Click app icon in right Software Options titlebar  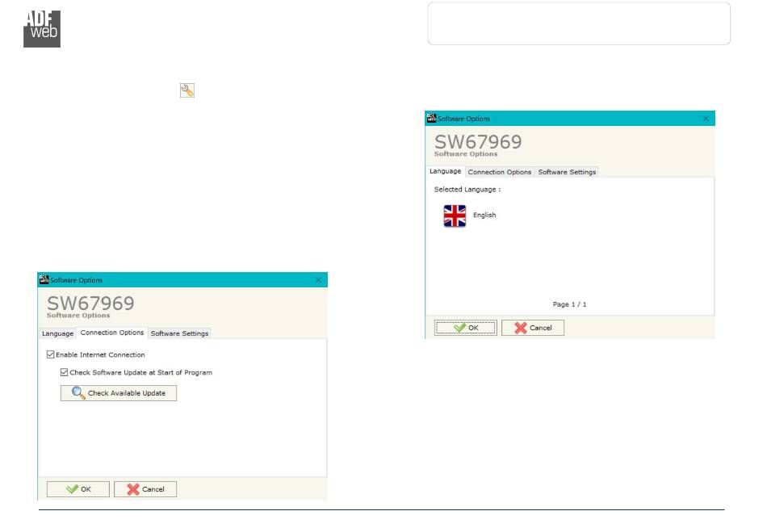[431, 119]
